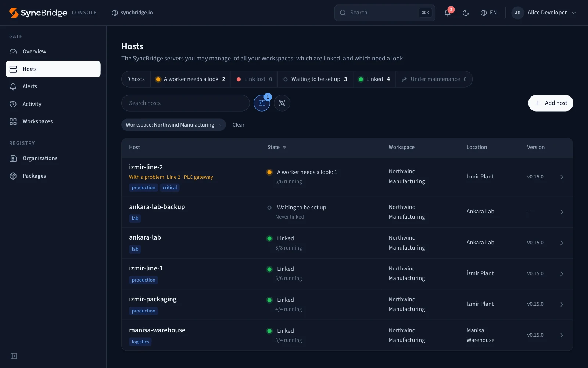This screenshot has height=368, width=588.
Task: Select Hosts in the sidebar
Action: coord(53,69)
